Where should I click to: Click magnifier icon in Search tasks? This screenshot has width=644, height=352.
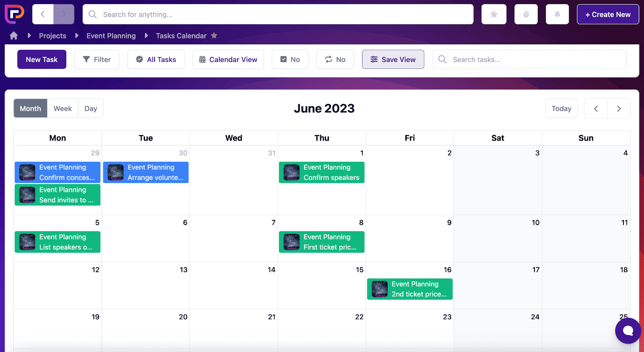tap(442, 59)
